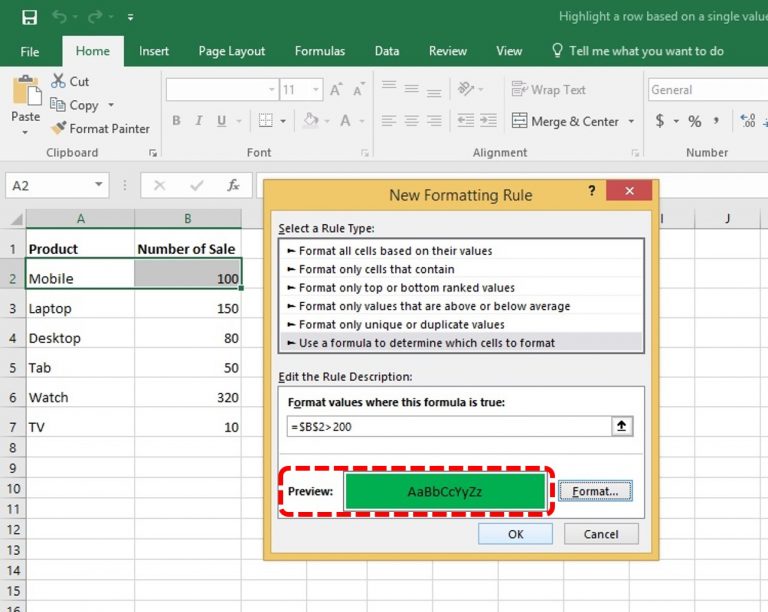Click Top Align icon

(389, 86)
